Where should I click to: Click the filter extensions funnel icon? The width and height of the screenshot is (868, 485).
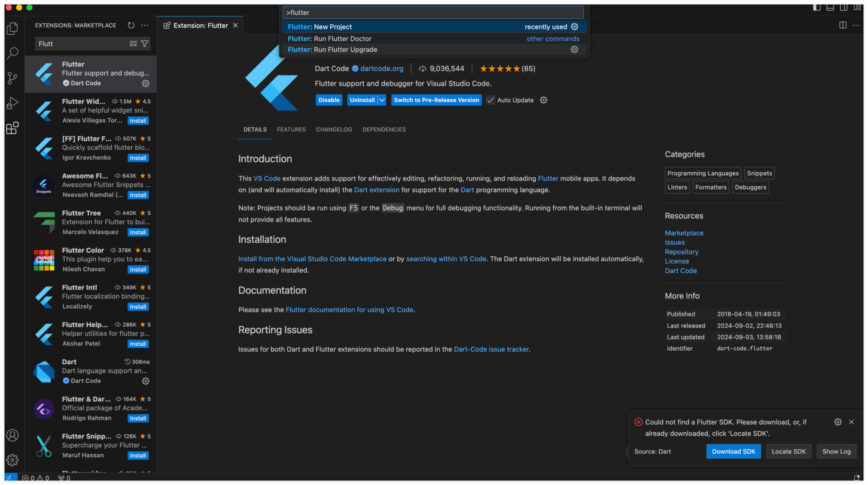pos(145,44)
